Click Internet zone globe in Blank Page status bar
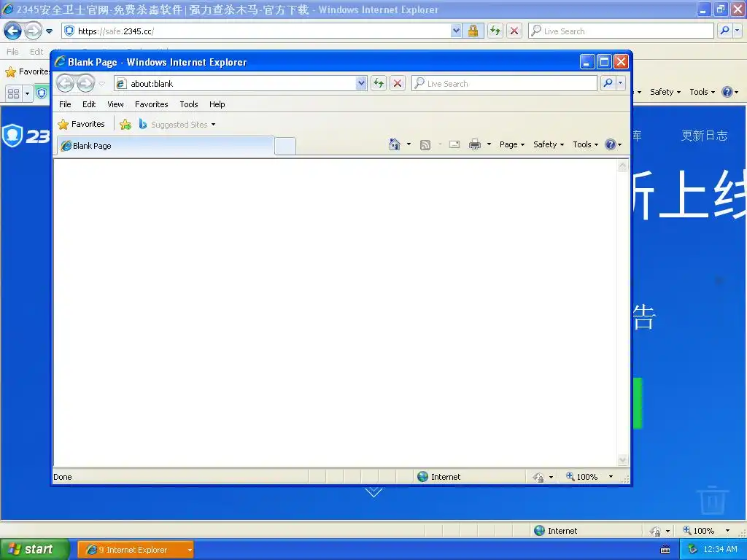This screenshot has height=560, width=747. click(422, 477)
